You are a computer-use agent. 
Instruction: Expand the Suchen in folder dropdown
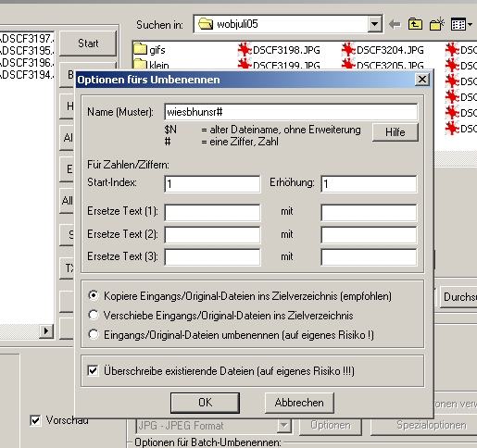point(374,24)
